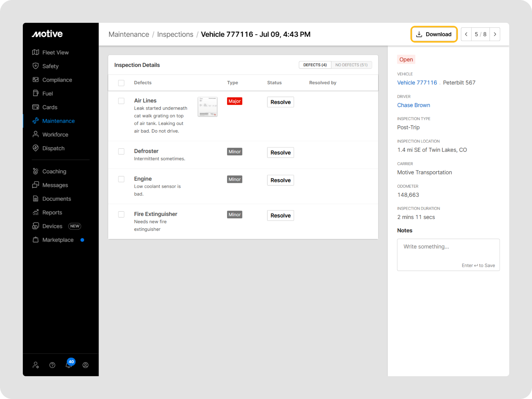Click the Notes text field

coord(448,254)
